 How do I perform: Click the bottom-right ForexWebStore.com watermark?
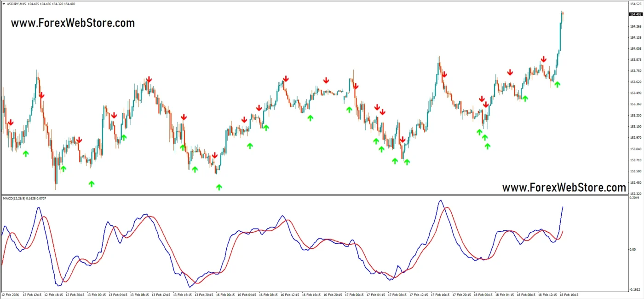564,188
